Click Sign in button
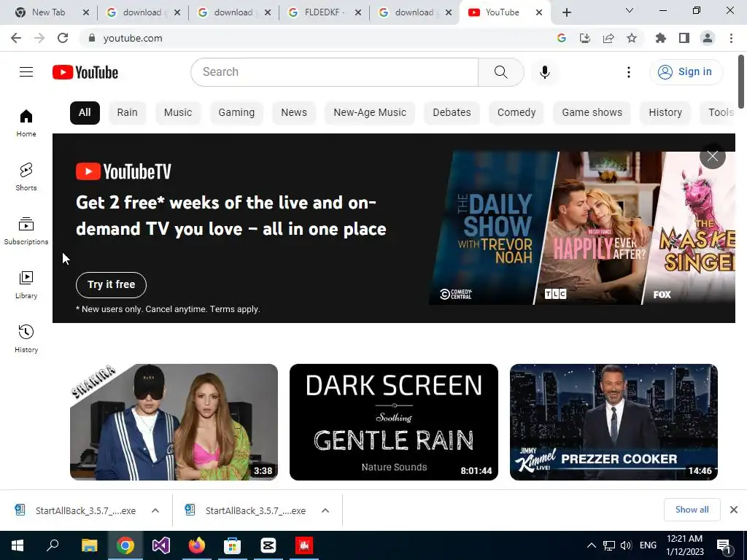Viewport: 747px width, 560px height. 686,72
